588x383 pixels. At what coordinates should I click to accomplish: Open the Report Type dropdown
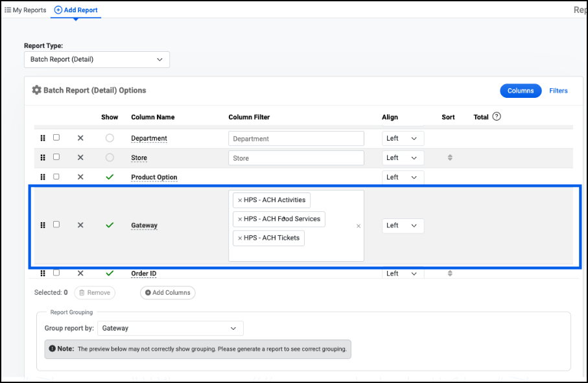pos(97,60)
